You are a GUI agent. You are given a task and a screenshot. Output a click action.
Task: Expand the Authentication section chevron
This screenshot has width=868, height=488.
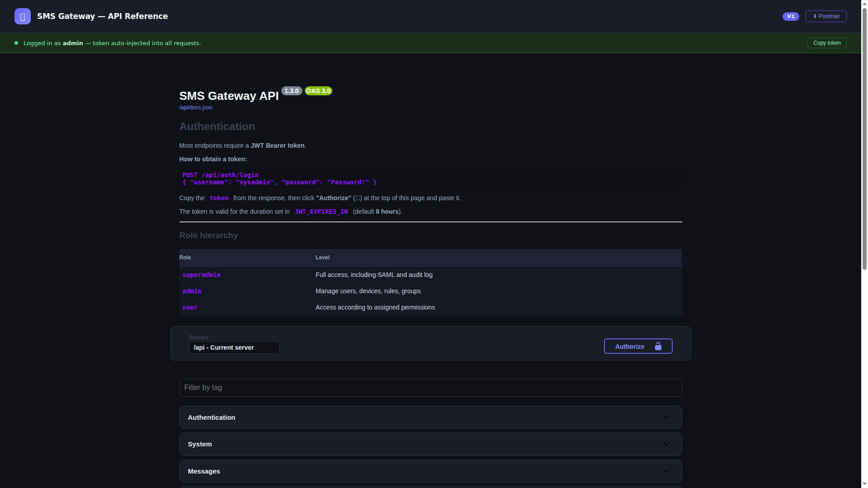[x=666, y=417]
